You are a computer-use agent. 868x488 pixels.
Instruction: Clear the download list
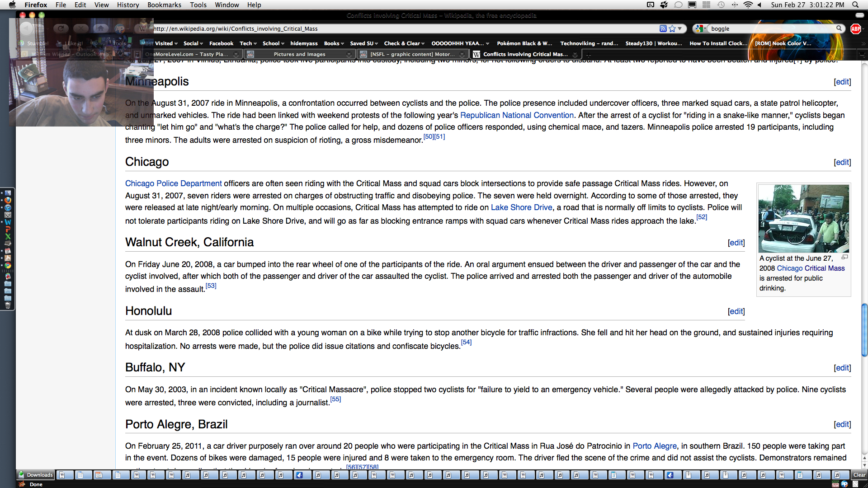859,475
